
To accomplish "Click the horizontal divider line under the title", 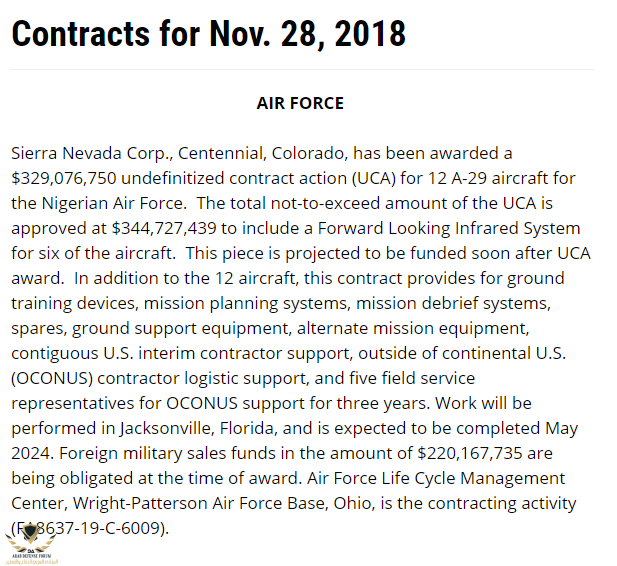I will (x=302, y=70).
